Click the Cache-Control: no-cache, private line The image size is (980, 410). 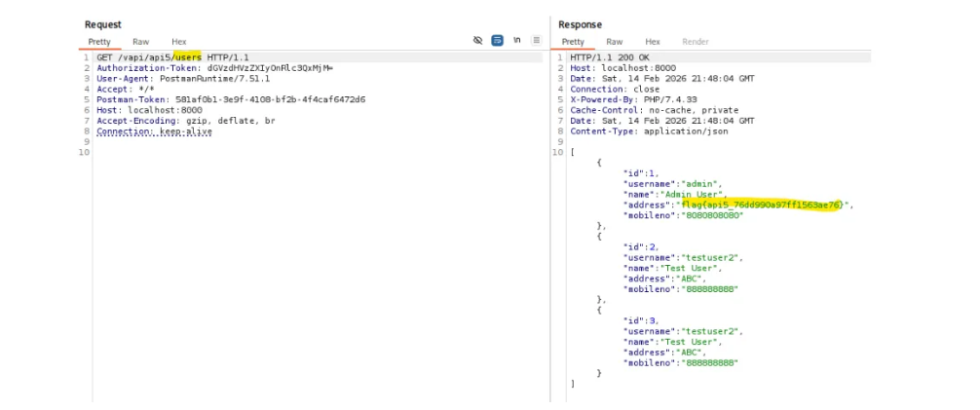click(x=654, y=110)
